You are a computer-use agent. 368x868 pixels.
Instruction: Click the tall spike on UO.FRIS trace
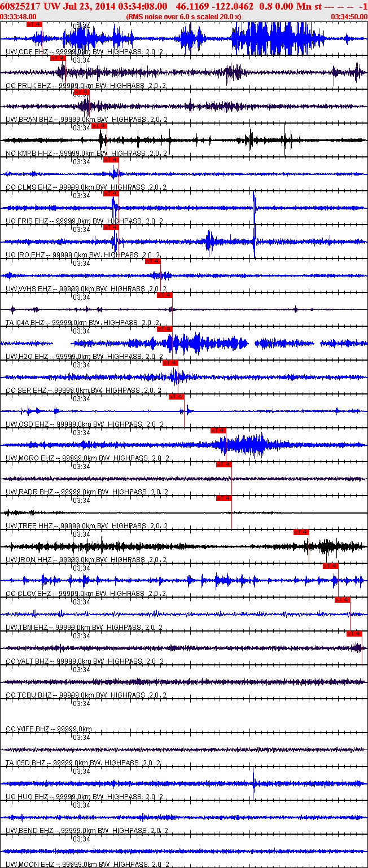(255, 208)
